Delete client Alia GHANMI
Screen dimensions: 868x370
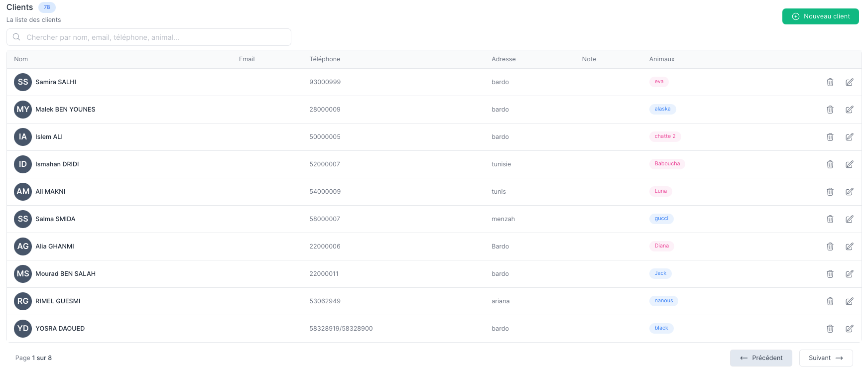coord(830,247)
